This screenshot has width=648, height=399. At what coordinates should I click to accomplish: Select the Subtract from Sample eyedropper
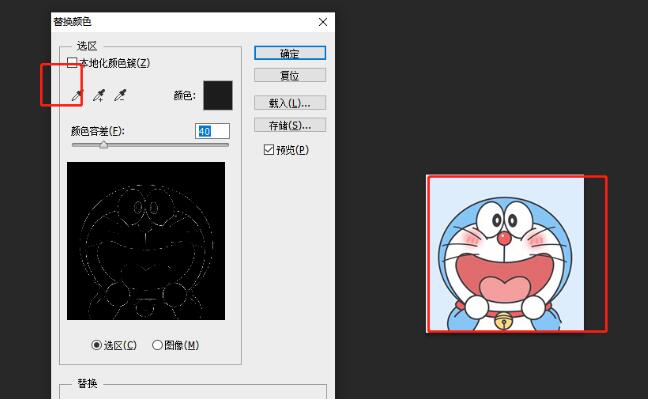120,96
